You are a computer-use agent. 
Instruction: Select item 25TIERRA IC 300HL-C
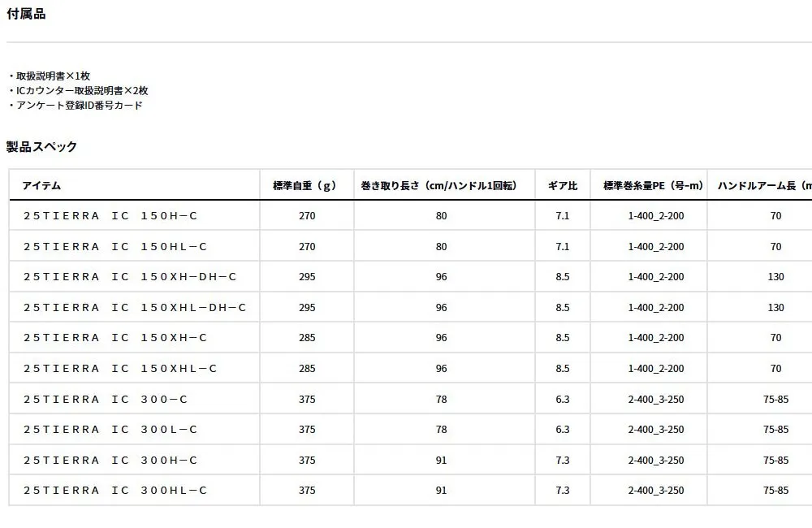(115, 490)
